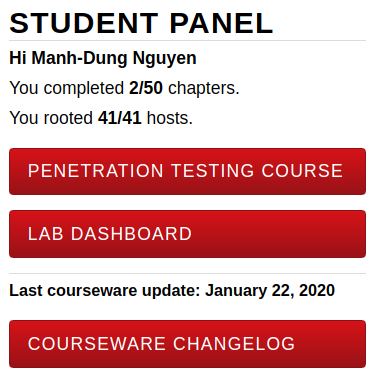
Task: Select the 2/50 chapters count
Action: point(146,88)
